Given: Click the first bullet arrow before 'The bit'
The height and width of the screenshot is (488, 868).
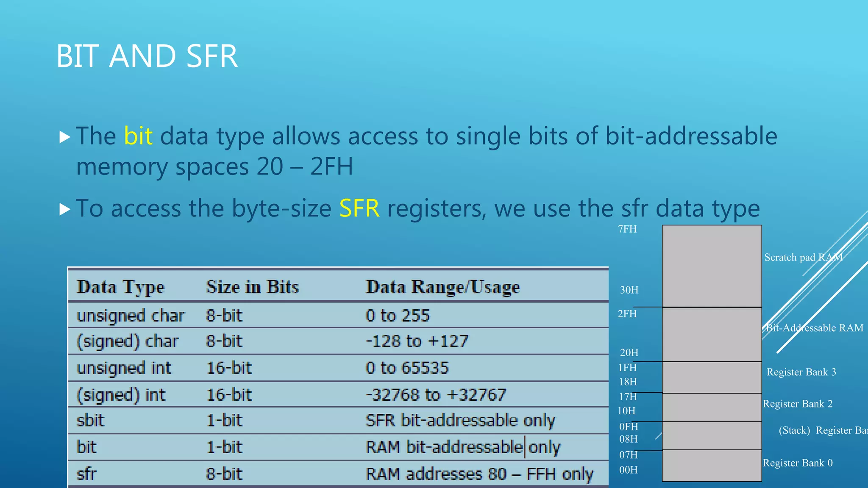Looking at the screenshot, I should click(x=65, y=137).
